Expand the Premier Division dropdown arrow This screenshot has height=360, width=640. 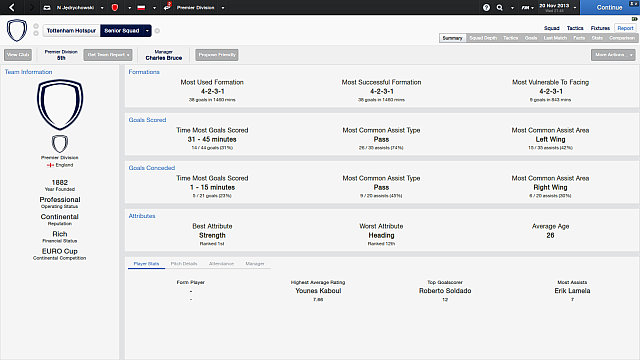(x=223, y=8)
